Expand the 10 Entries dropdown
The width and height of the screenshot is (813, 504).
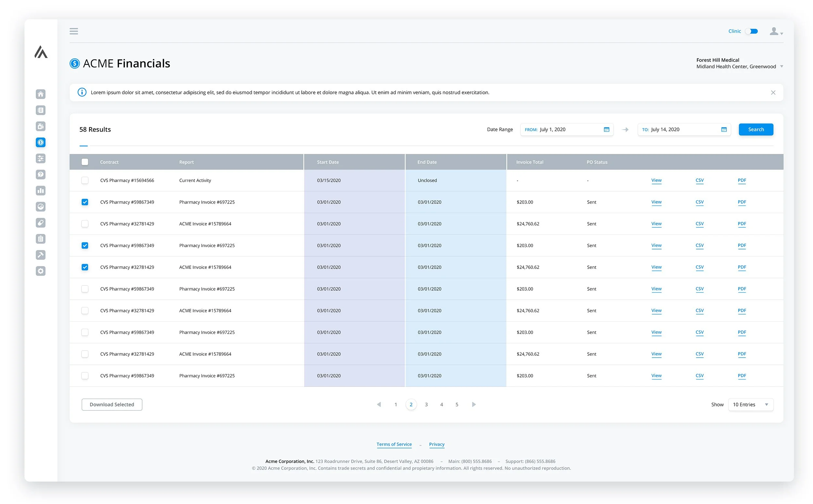[750, 404]
